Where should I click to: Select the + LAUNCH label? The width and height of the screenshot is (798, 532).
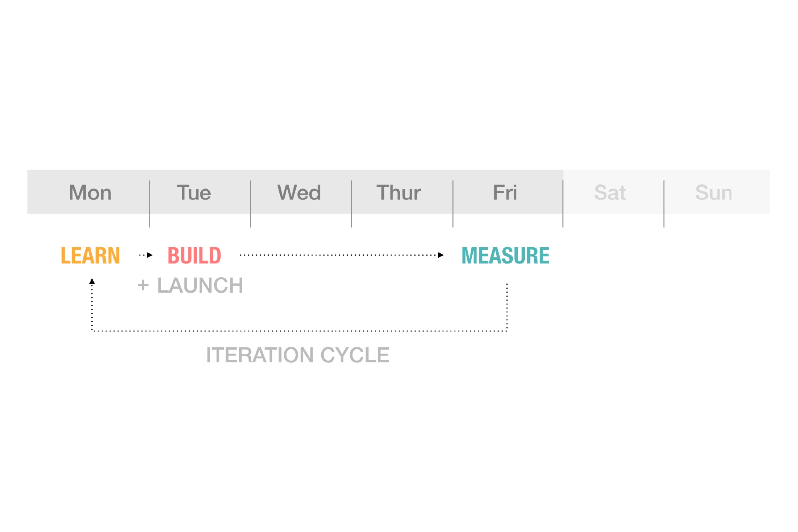190,285
